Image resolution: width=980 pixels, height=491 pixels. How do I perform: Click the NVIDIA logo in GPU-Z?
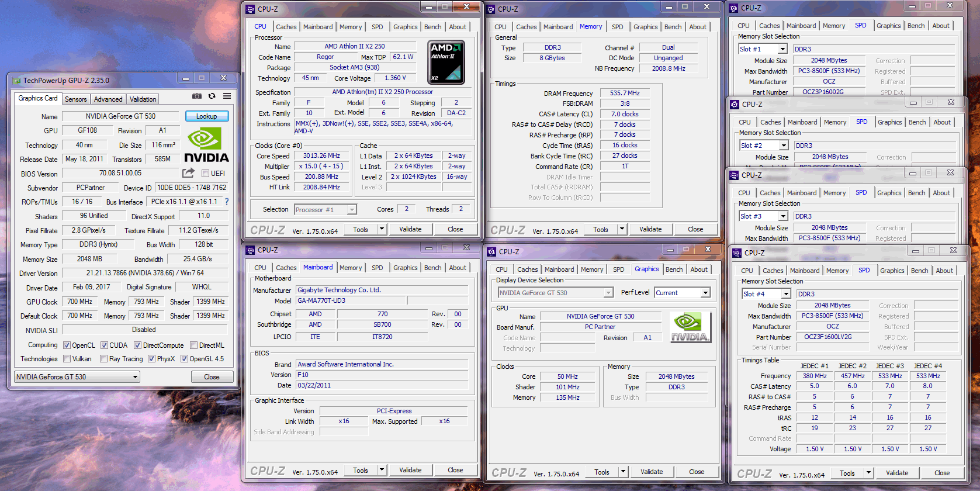click(x=206, y=145)
